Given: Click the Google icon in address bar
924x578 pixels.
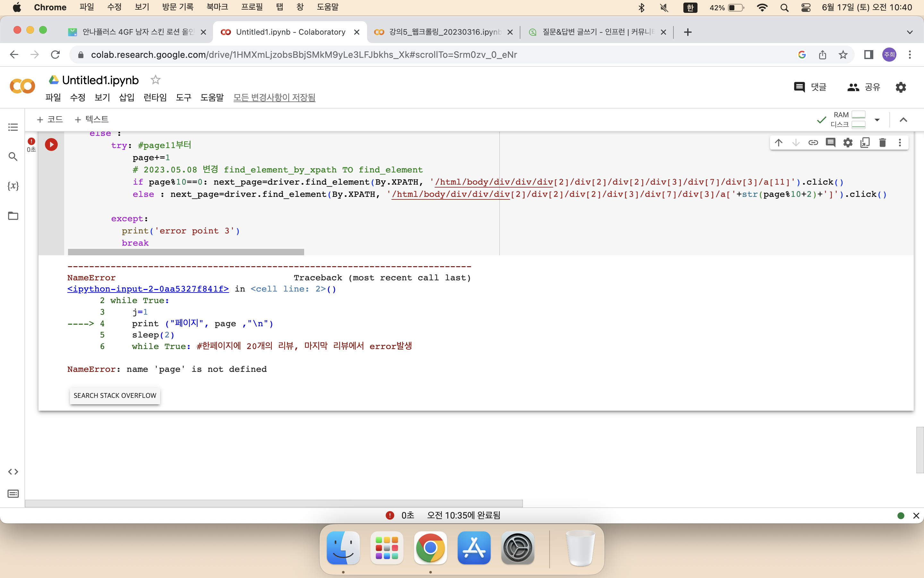Looking at the screenshot, I should (x=802, y=55).
